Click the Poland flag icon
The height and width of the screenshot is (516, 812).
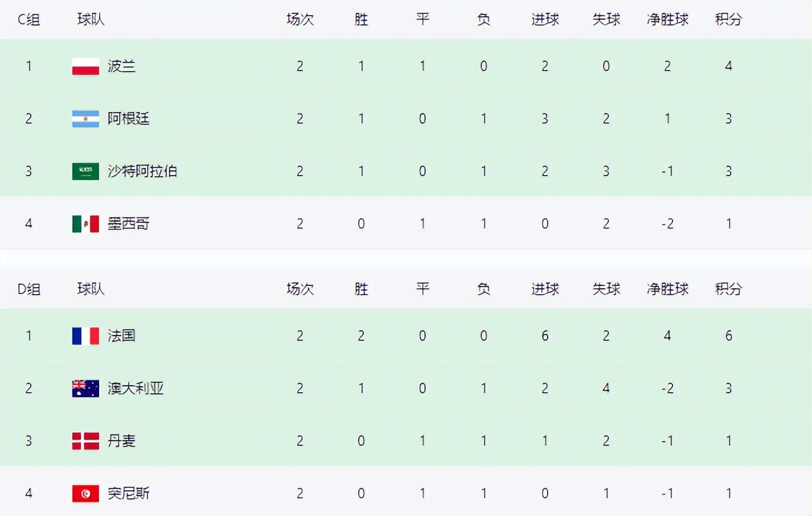coord(85,67)
